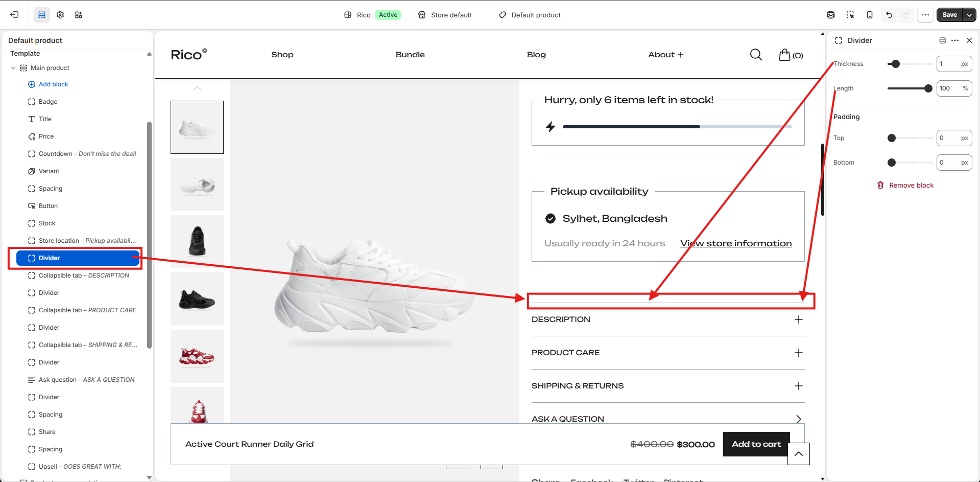The image size is (980, 482).
Task: Select the black high-top shoe thumbnail
Action: point(197,242)
